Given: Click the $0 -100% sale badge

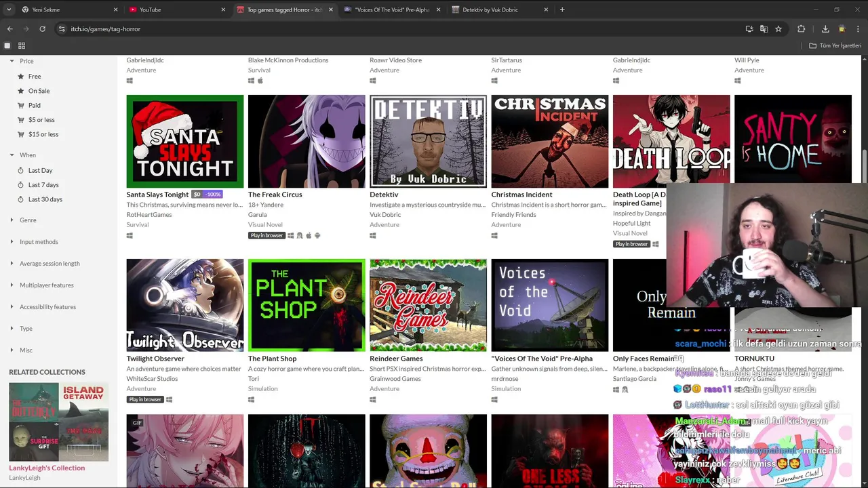Looking at the screenshot, I should [x=207, y=195].
